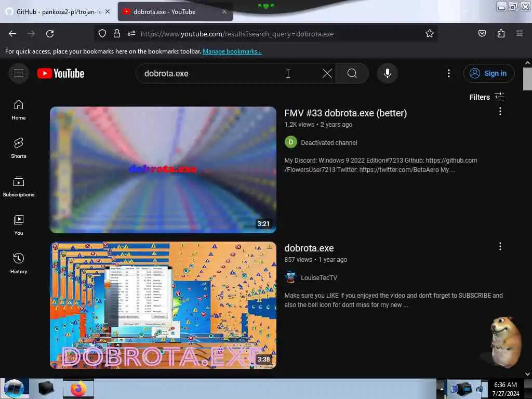Click the forward navigation arrow
The height and width of the screenshot is (399, 532).
(31, 34)
